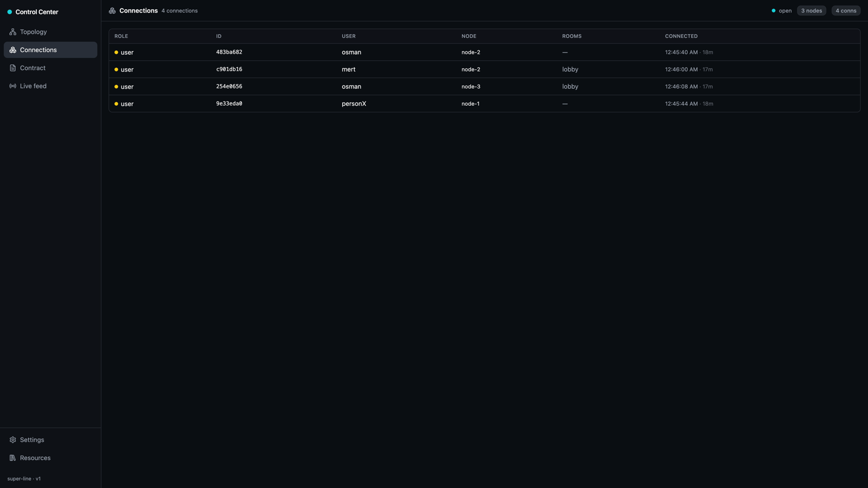
Task: Open the Topology page
Action: point(50,32)
